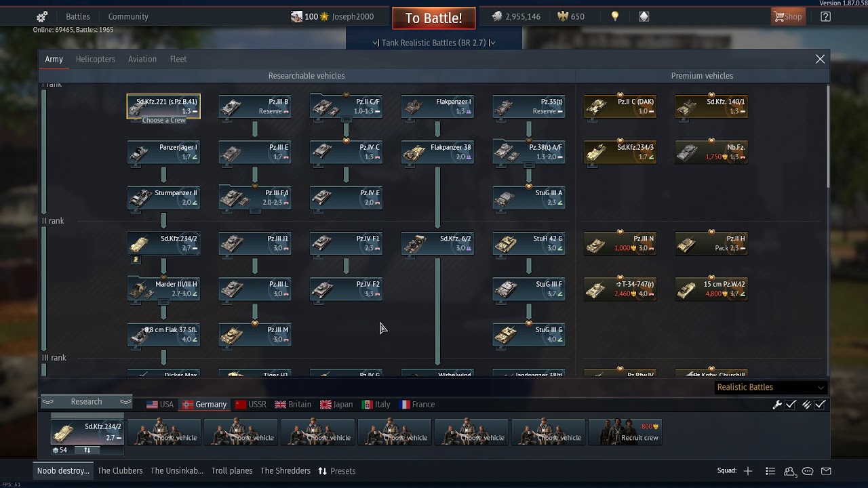Switch to the Britain nation tab
This screenshot has height=488, width=868.
293,405
